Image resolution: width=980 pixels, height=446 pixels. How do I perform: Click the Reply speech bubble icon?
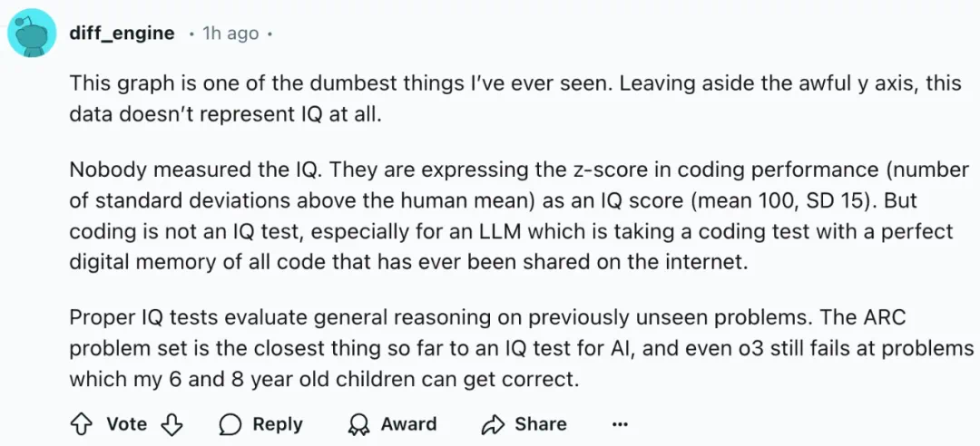pos(231,424)
